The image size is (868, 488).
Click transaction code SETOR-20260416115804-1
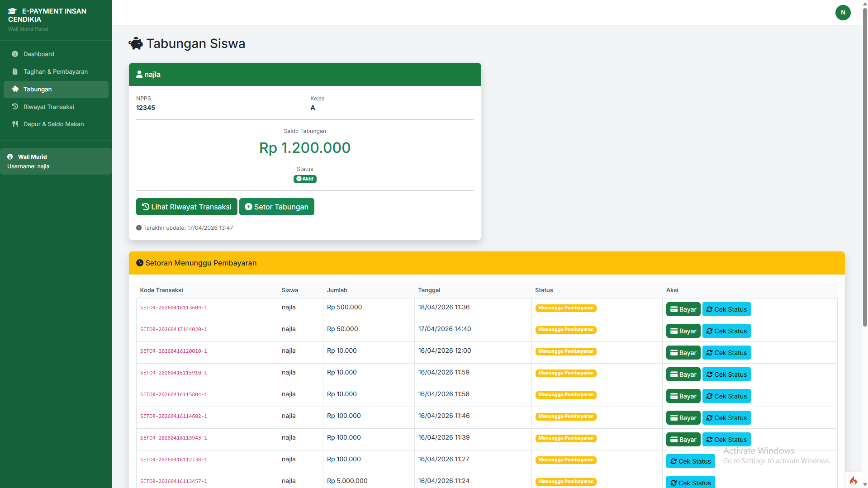(x=174, y=394)
